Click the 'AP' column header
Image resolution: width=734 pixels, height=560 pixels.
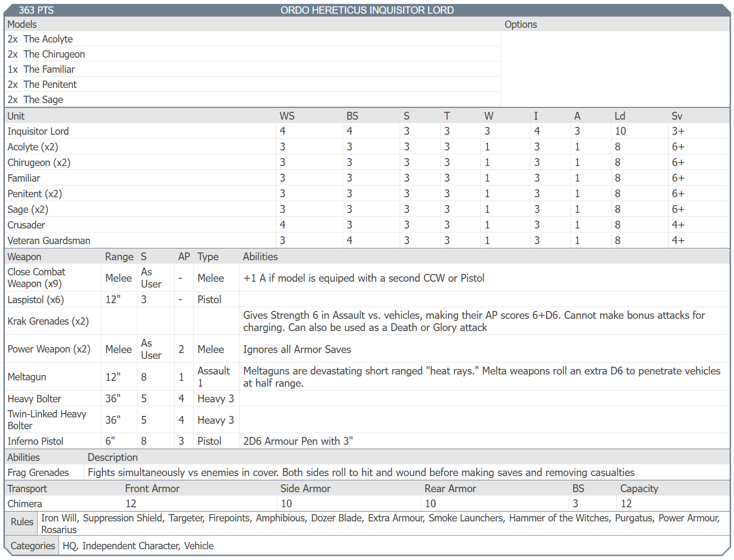point(184,257)
